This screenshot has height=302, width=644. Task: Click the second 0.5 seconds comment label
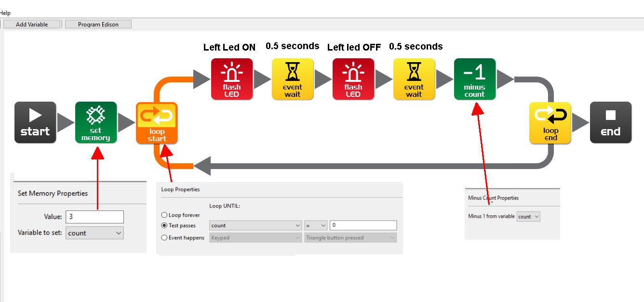(x=416, y=47)
